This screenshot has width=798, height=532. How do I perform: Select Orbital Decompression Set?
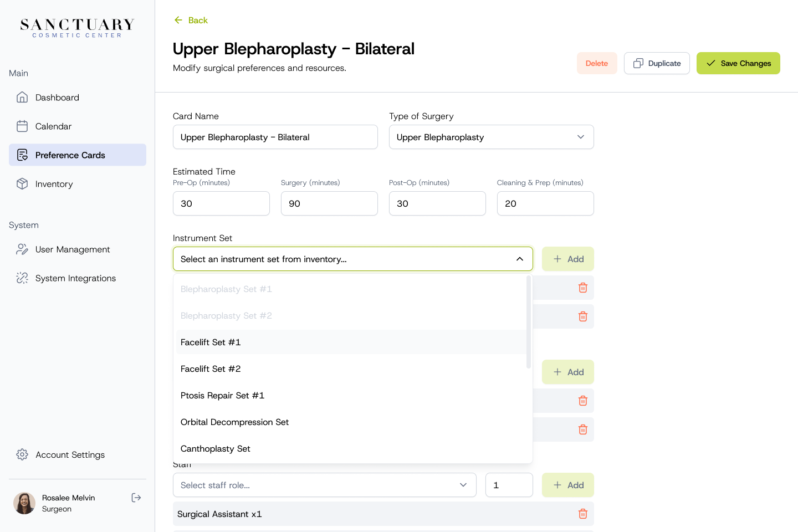351,422
